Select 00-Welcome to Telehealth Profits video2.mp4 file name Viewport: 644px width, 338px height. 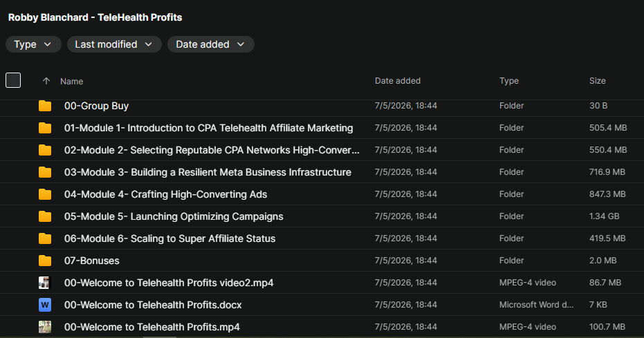169,283
